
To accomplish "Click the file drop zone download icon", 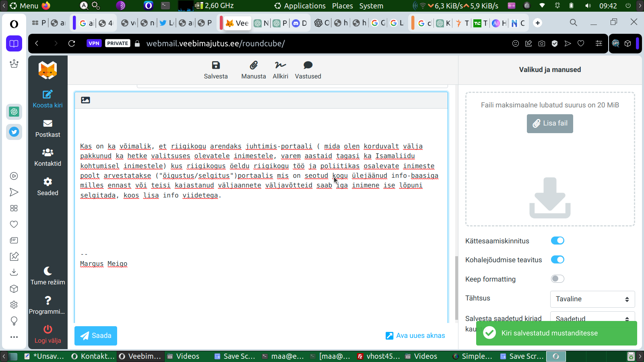I will (550, 198).
